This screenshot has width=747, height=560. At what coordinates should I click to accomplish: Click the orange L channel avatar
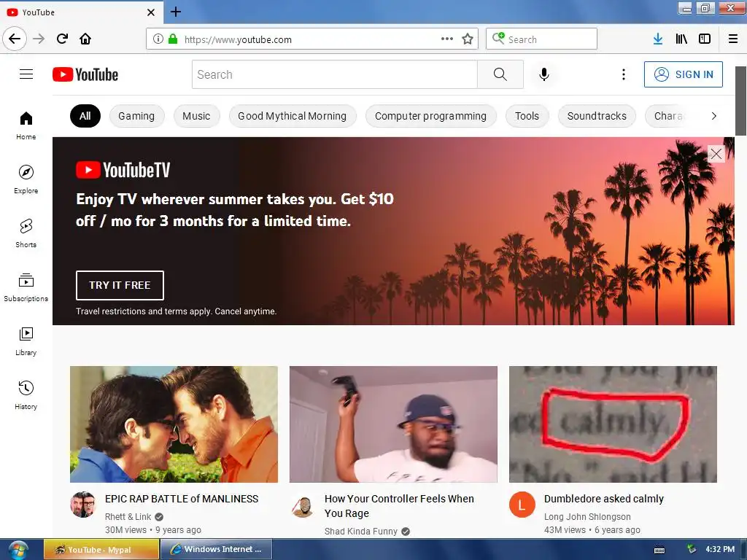522,505
